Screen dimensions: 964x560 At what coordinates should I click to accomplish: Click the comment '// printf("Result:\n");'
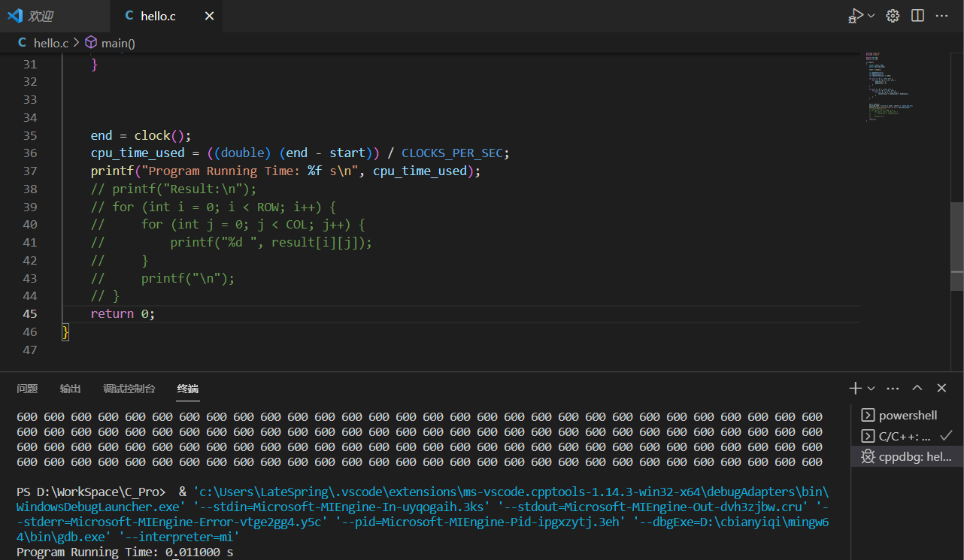[x=174, y=189]
